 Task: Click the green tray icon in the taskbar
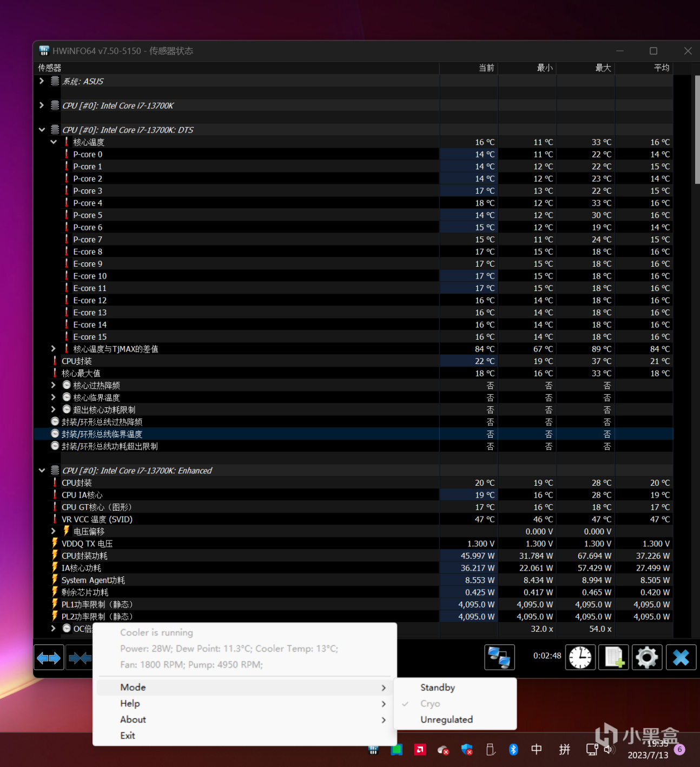[397, 750]
